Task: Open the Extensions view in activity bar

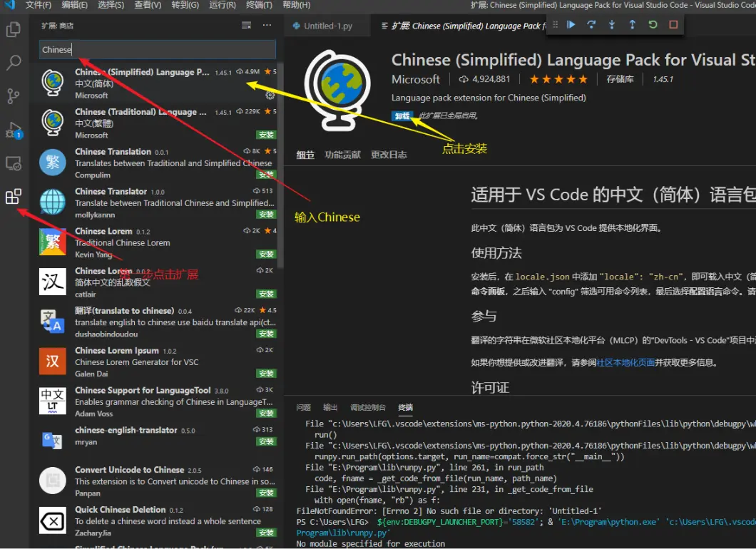Action: click(14, 197)
